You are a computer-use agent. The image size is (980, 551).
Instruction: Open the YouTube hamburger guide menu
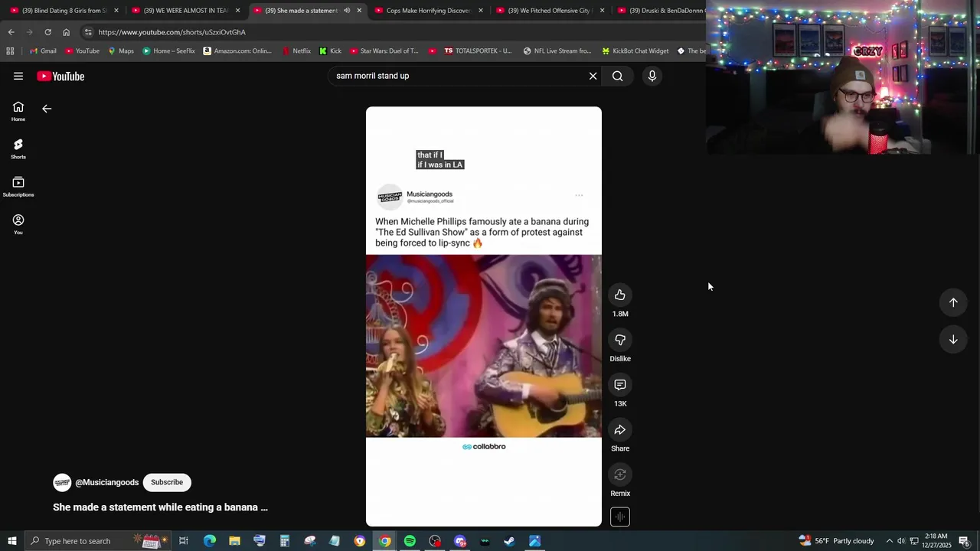tap(18, 76)
